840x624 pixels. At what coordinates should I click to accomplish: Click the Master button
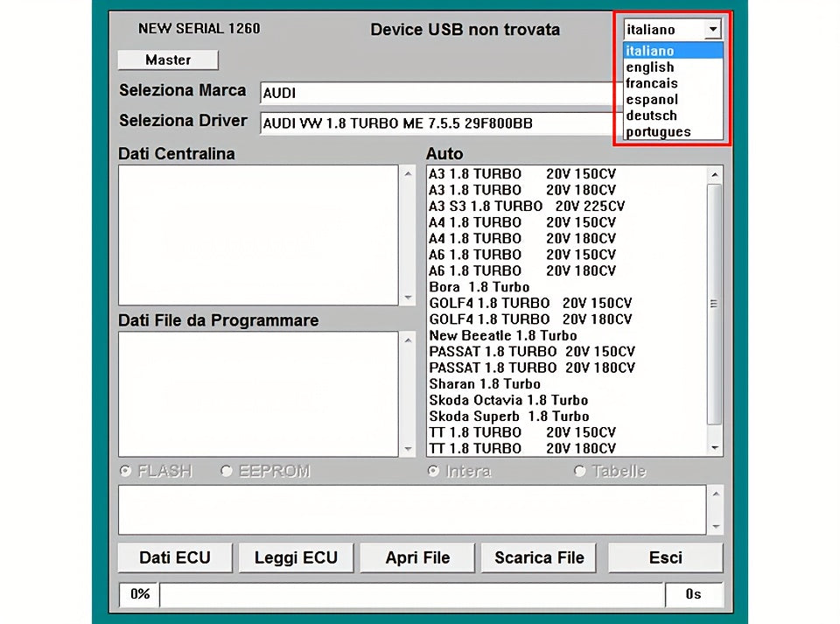pos(168,60)
